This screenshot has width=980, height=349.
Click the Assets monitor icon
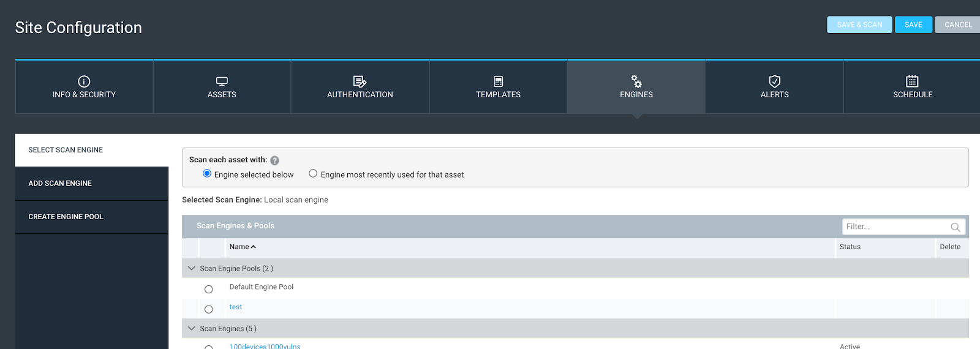coord(222,81)
